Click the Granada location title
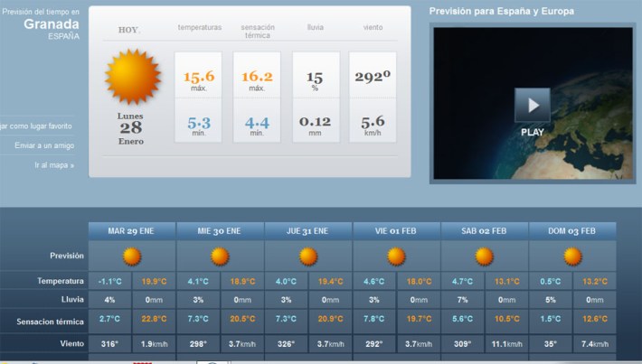Viewport: 642px width, 364px height. coord(40,24)
